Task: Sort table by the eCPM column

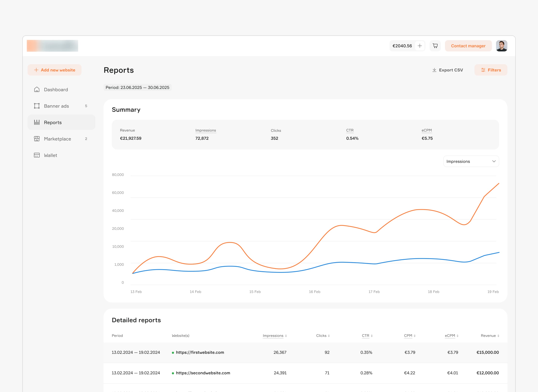Action: (x=451, y=335)
